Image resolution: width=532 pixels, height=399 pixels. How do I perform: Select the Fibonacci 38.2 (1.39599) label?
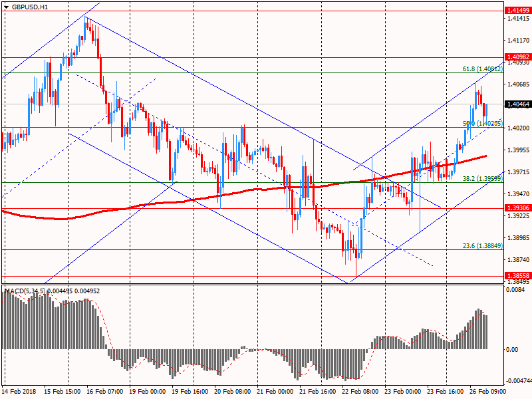(483, 178)
